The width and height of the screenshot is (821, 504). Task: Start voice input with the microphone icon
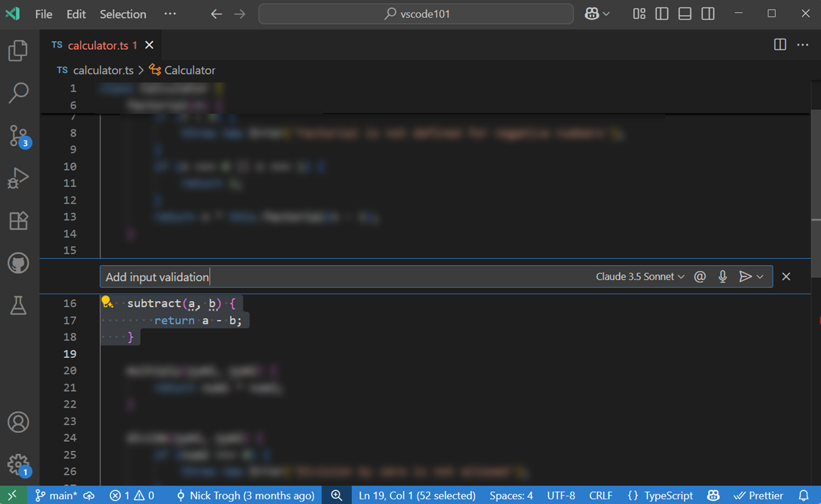pos(723,276)
